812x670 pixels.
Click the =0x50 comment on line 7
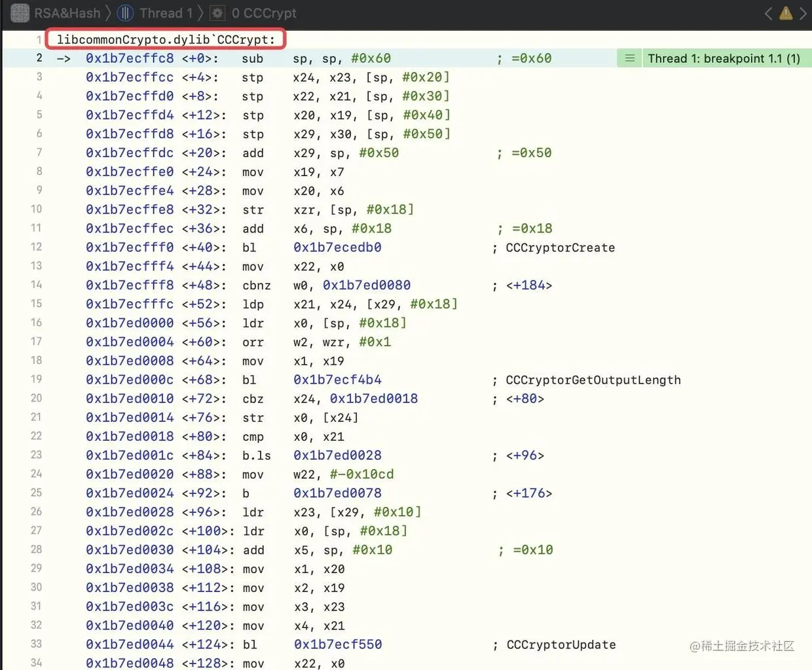[x=531, y=153]
